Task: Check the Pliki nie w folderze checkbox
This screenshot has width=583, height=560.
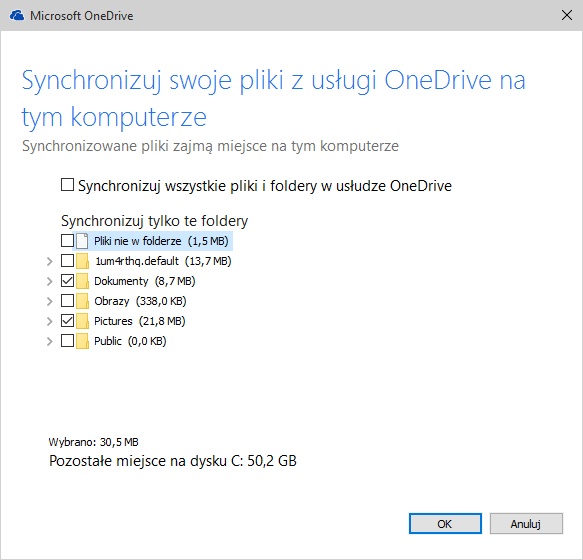Action: tap(67, 241)
